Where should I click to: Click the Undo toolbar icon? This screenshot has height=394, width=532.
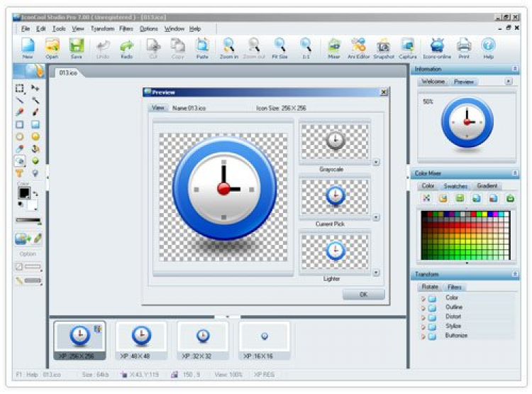102,48
